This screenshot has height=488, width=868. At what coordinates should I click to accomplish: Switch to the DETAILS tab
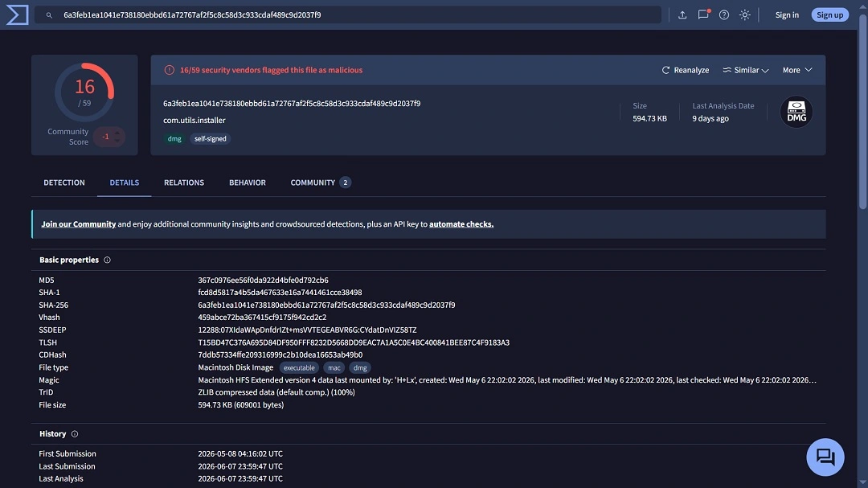[124, 182]
